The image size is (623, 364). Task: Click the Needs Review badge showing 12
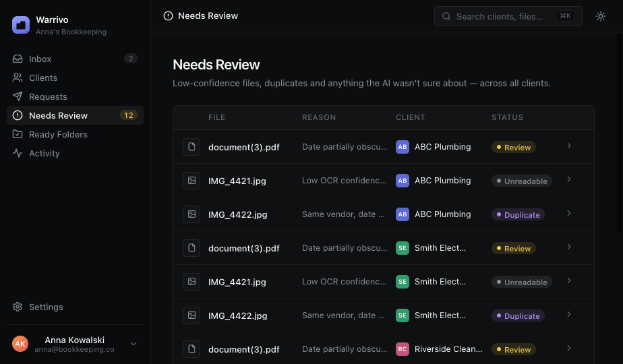pos(129,115)
